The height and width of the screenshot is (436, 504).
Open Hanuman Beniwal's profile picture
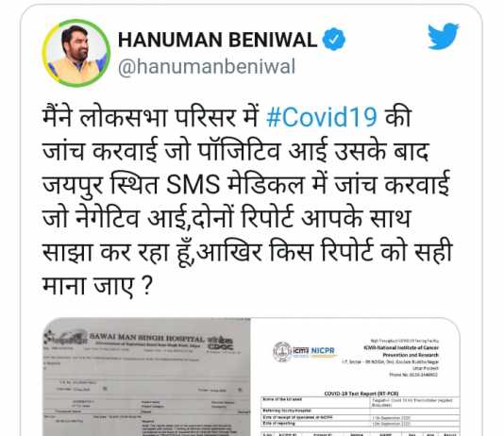coord(76,53)
